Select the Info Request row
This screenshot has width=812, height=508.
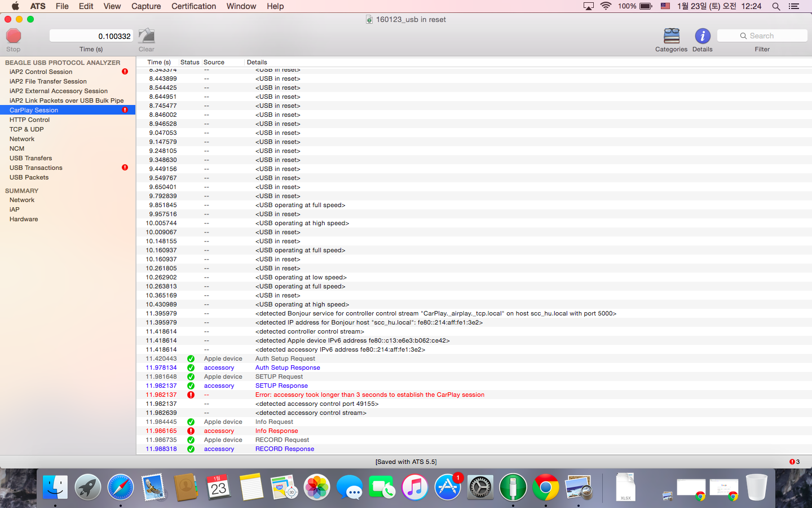(x=474, y=422)
